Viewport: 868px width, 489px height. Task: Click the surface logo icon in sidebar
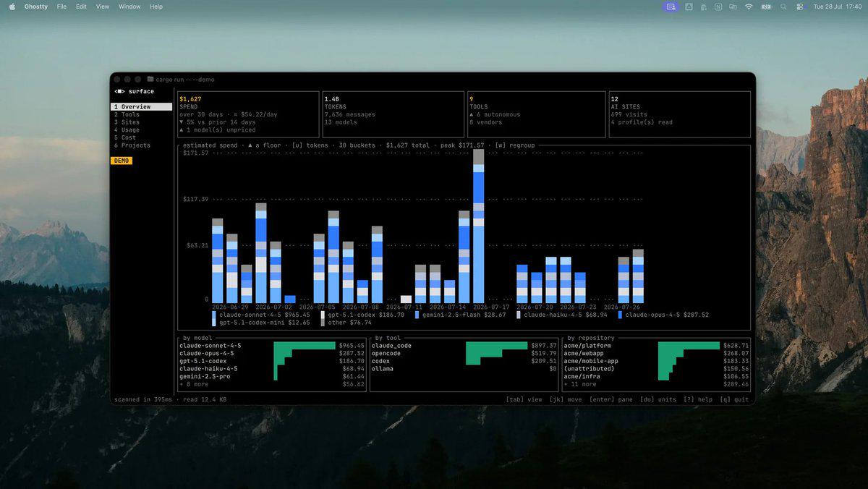tap(119, 91)
